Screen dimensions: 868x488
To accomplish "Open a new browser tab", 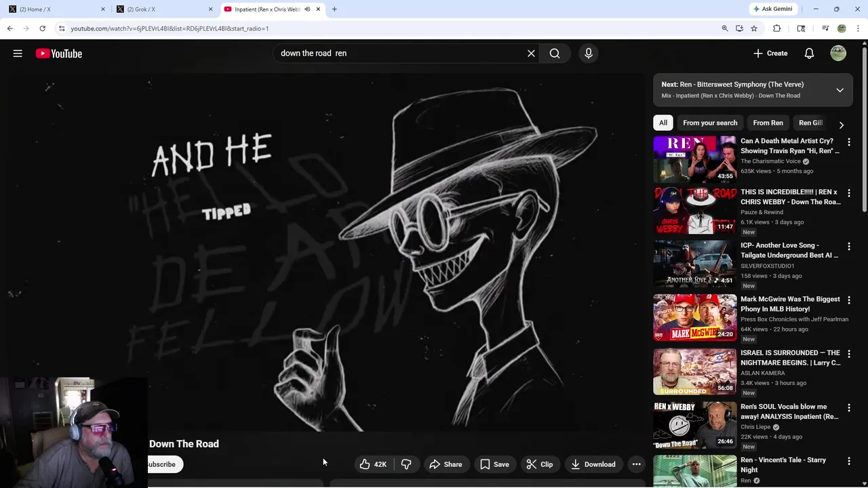I will (334, 9).
